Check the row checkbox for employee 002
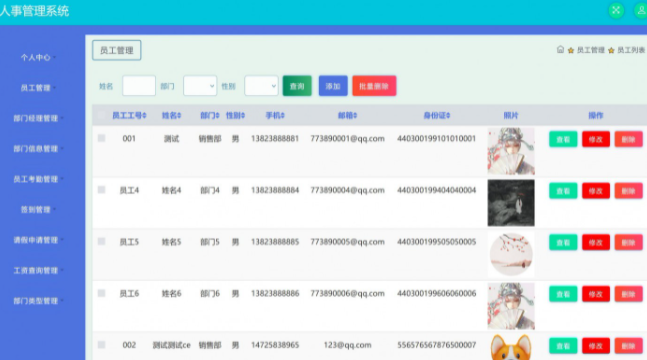This screenshot has width=647, height=360. point(102,345)
